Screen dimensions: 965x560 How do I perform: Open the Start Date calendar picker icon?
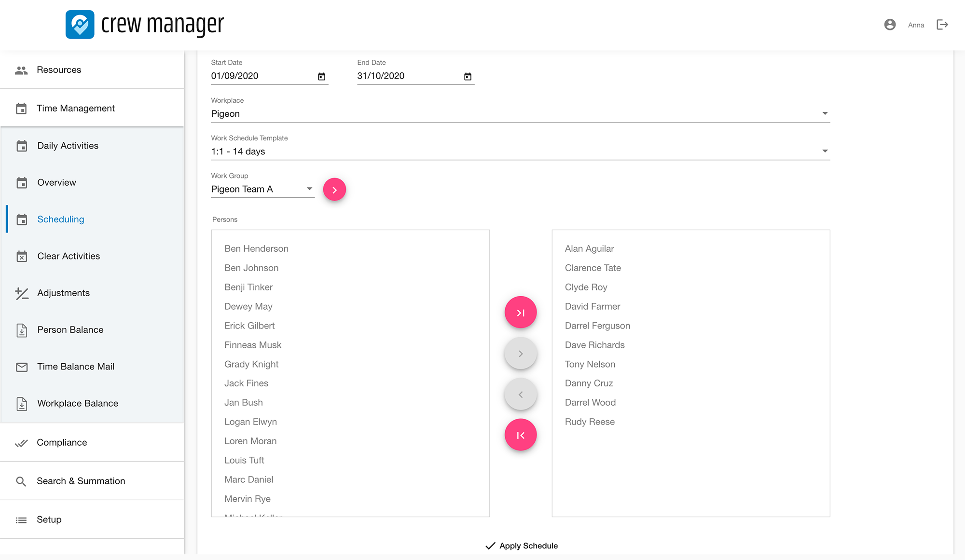321,76
